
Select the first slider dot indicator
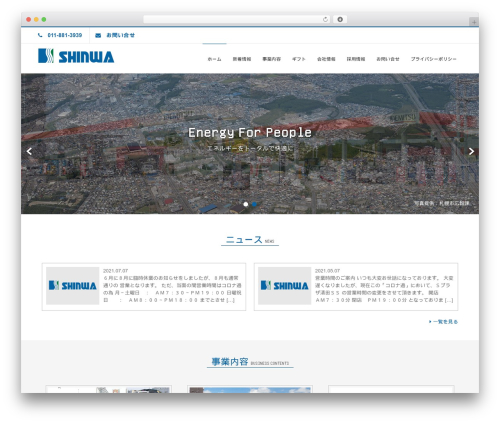tap(246, 204)
